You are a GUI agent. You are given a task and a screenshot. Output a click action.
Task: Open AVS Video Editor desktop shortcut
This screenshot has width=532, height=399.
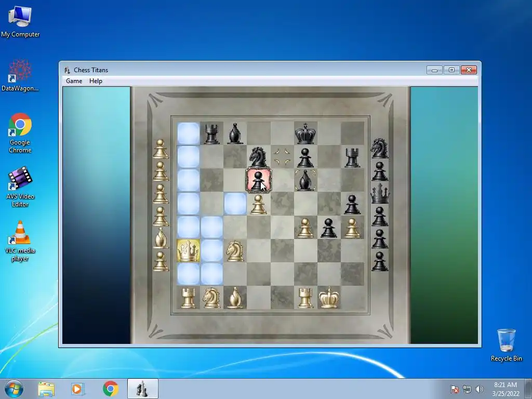[x=20, y=187]
